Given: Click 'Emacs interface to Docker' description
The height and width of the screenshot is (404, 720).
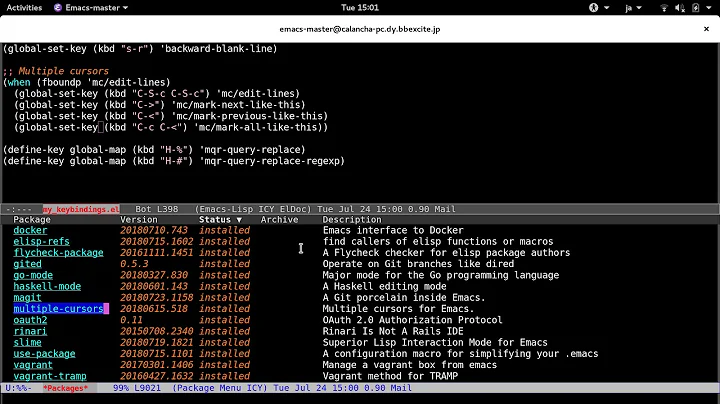Looking at the screenshot, I should [x=393, y=230].
